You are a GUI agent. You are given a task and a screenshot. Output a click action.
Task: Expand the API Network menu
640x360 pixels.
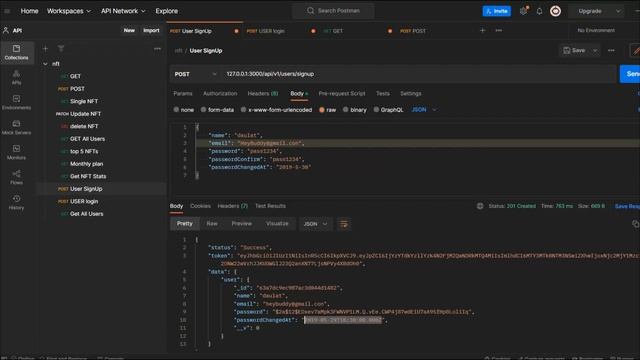[x=123, y=11]
